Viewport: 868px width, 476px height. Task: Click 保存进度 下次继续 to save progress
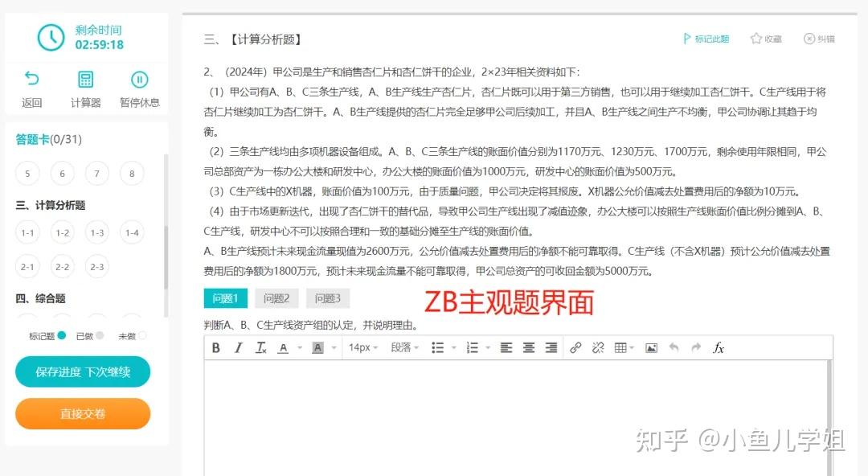point(83,371)
